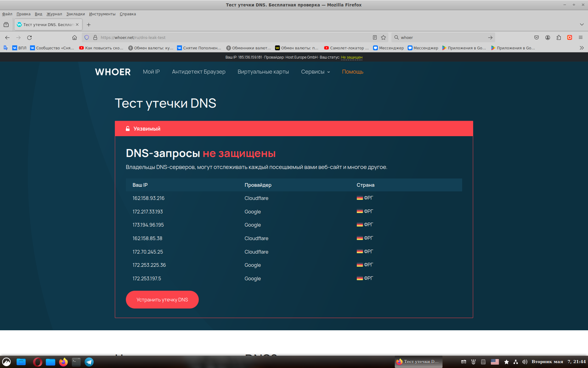588x368 pixels.
Task: Open the clock showing Вторник мая 7
Action: pyautogui.click(x=559, y=362)
